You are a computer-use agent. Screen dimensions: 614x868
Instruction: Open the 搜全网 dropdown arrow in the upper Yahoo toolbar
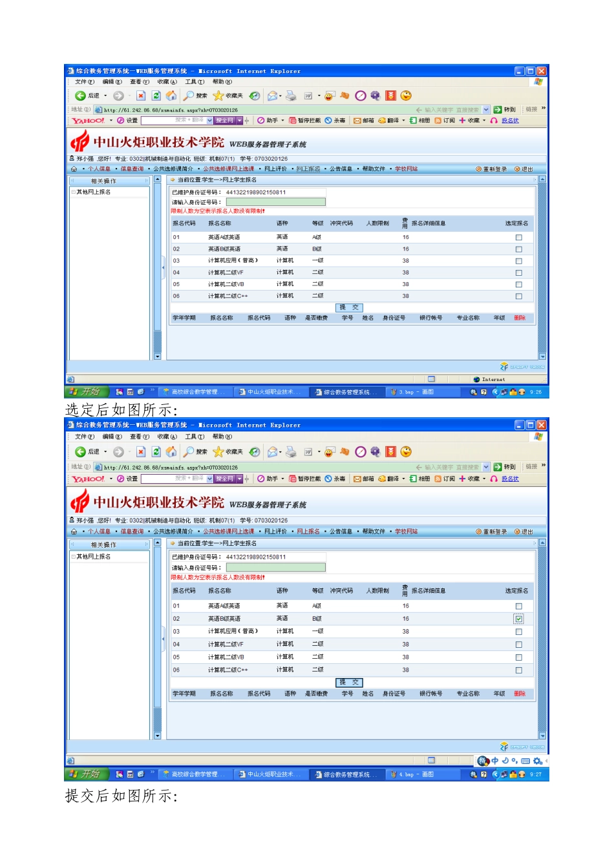239,121
